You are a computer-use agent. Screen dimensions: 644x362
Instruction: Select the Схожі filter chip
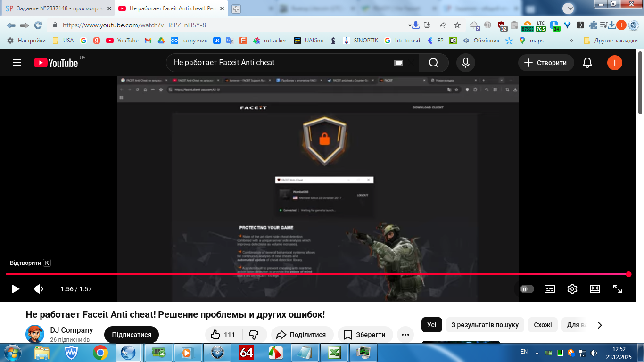point(543,325)
